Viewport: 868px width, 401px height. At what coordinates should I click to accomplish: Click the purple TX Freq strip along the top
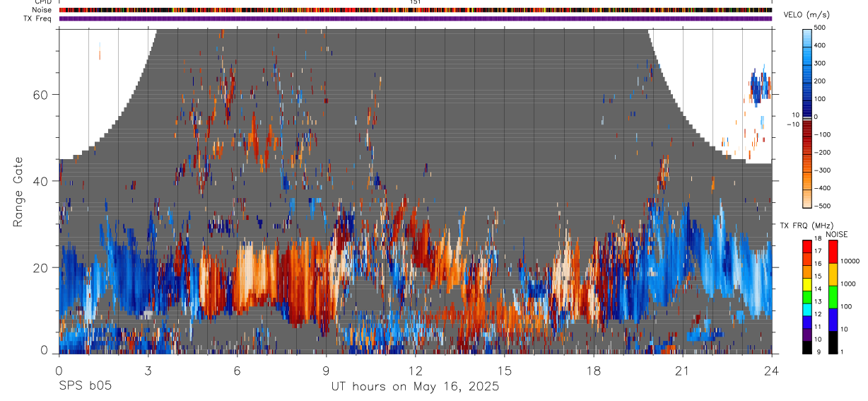click(416, 18)
